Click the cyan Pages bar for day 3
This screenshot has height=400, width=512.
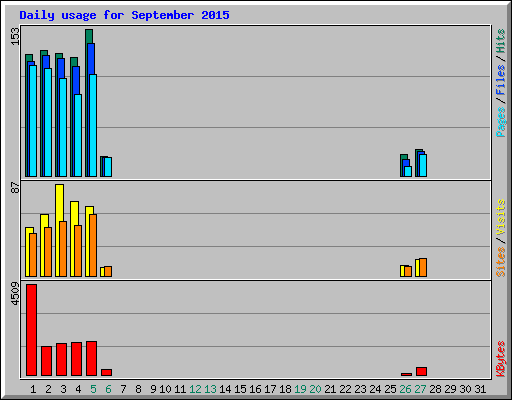pos(63,127)
